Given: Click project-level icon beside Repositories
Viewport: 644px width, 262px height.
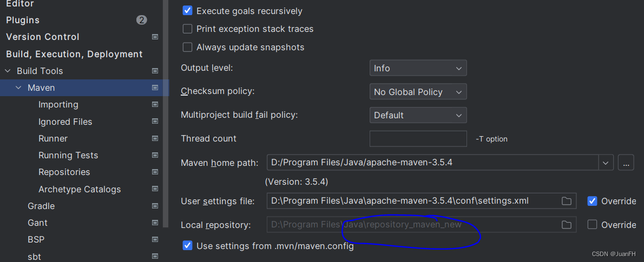Looking at the screenshot, I should click(x=155, y=172).
